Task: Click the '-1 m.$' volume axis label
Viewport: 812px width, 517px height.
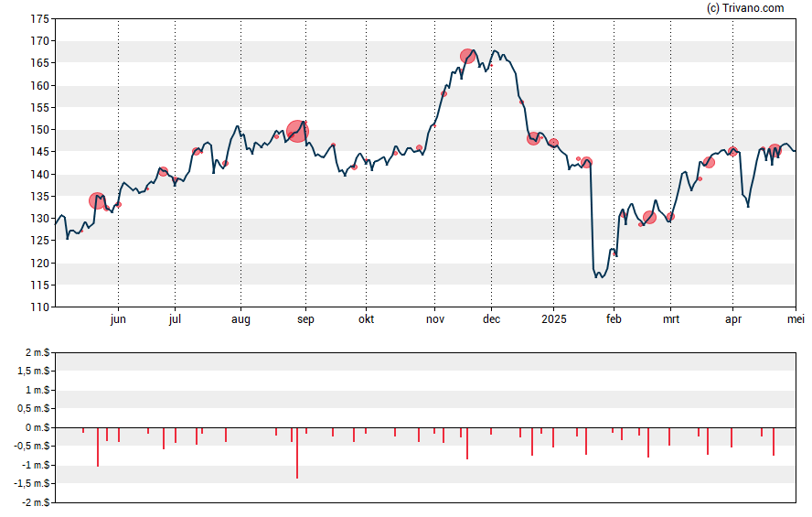Action: pyautogui.click(x=36, y=465)
